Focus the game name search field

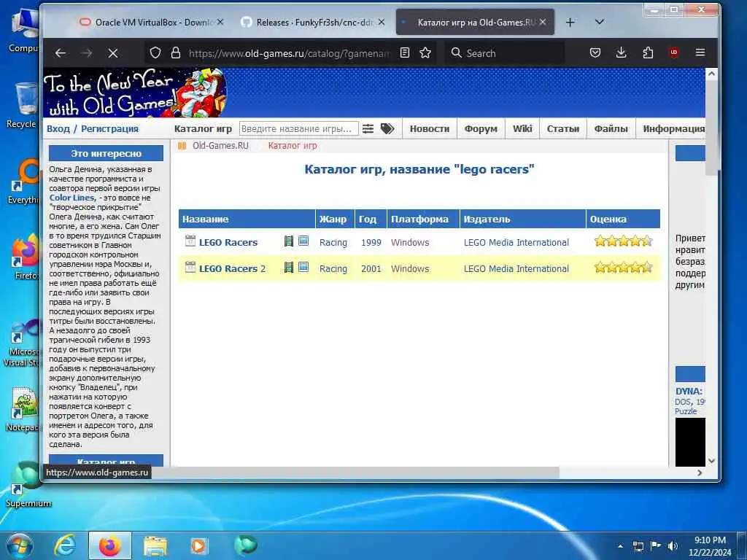298,128
